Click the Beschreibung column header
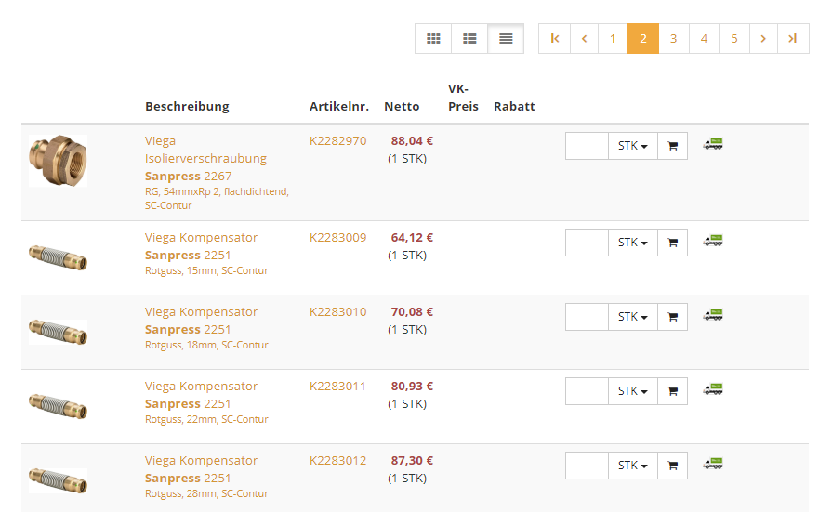This screenshot has height=512, width=832. 187,107
